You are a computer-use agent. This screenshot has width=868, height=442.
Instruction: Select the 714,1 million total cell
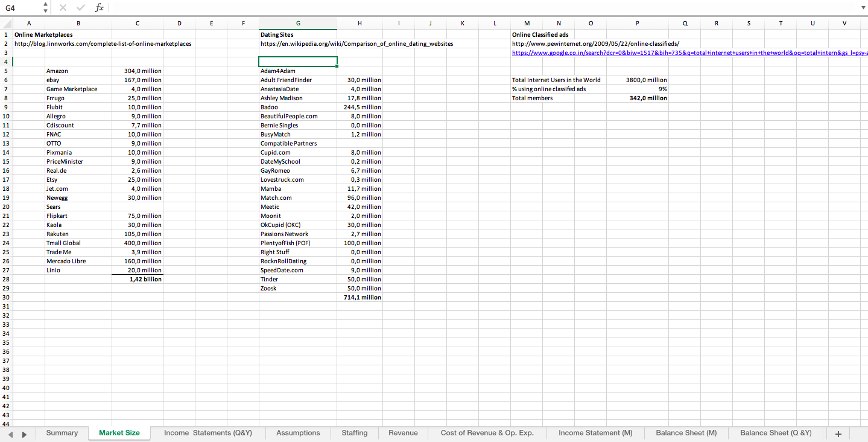click(360, 297)
